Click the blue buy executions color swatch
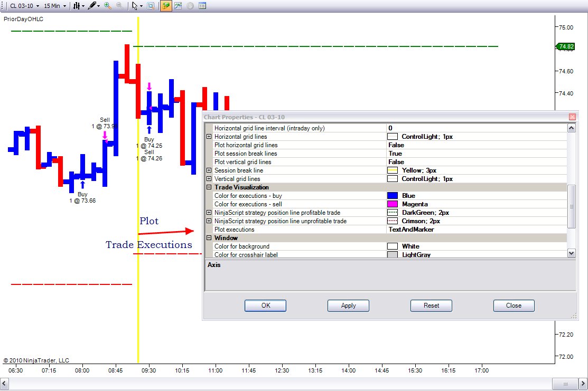The width and height of the screenshot is (588, 391). click(392, 195)
